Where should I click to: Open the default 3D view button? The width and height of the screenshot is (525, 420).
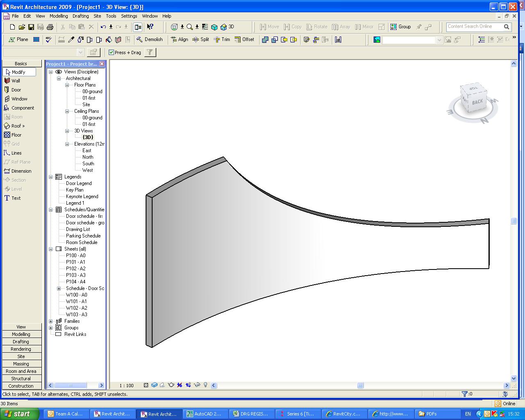[227, 27]
